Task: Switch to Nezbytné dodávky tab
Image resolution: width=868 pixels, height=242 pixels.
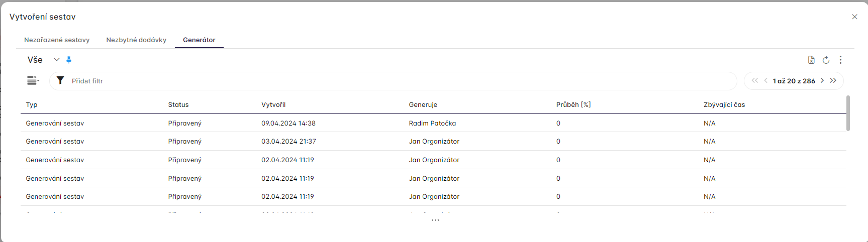Action: pos(136,40)
